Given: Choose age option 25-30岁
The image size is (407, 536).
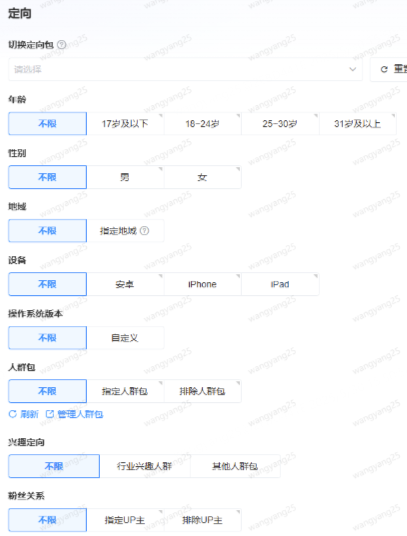Looking at the screenshot, I should coord(280,123).
